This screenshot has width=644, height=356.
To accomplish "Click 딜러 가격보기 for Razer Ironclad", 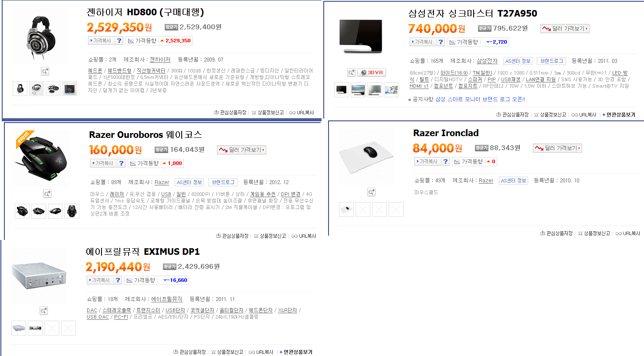I will [x=558, y=148].
